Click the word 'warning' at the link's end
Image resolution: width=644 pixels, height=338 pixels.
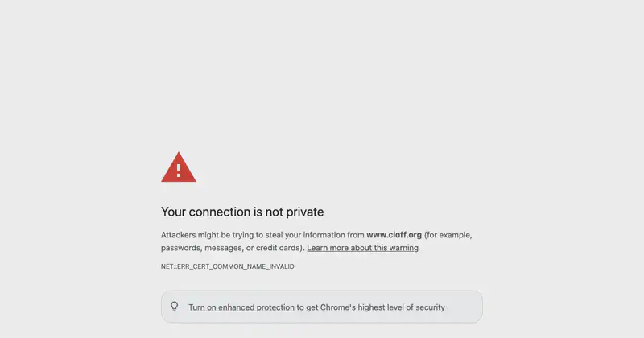click(404, 248)
